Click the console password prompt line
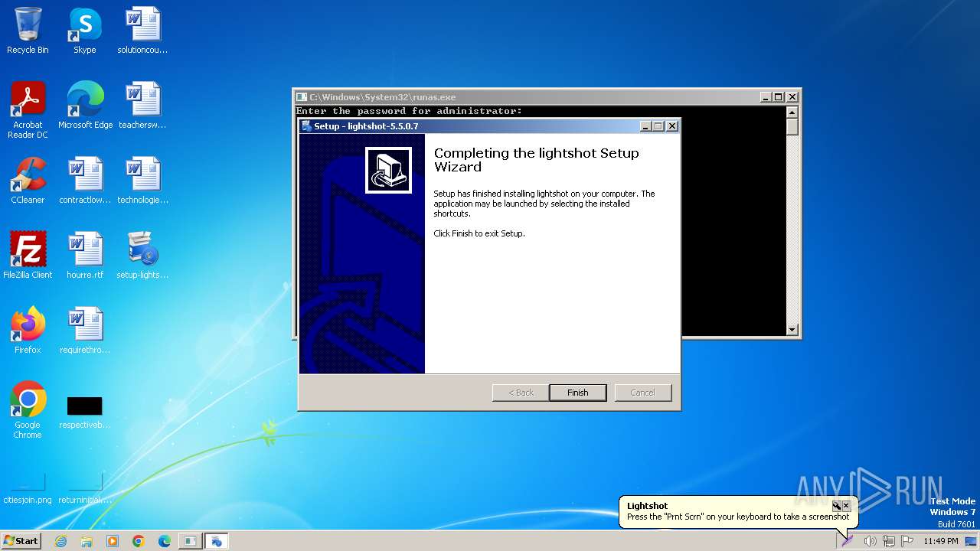The height and width of the screenshot is (551, 980). (x=409, y=111)
